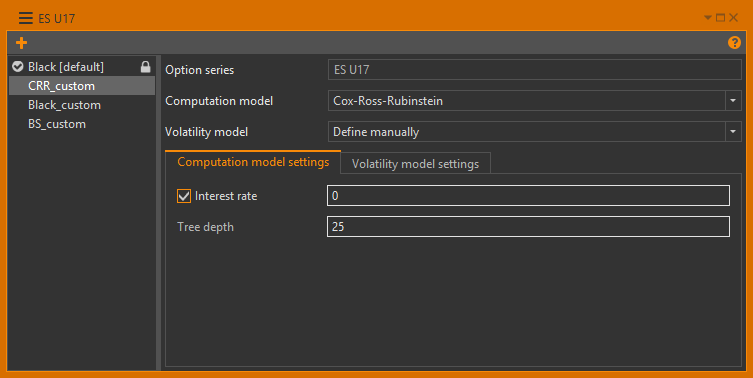Select the Computation model settings tab
This screenshot has width=753, height=378.
[x=253, y=162]
